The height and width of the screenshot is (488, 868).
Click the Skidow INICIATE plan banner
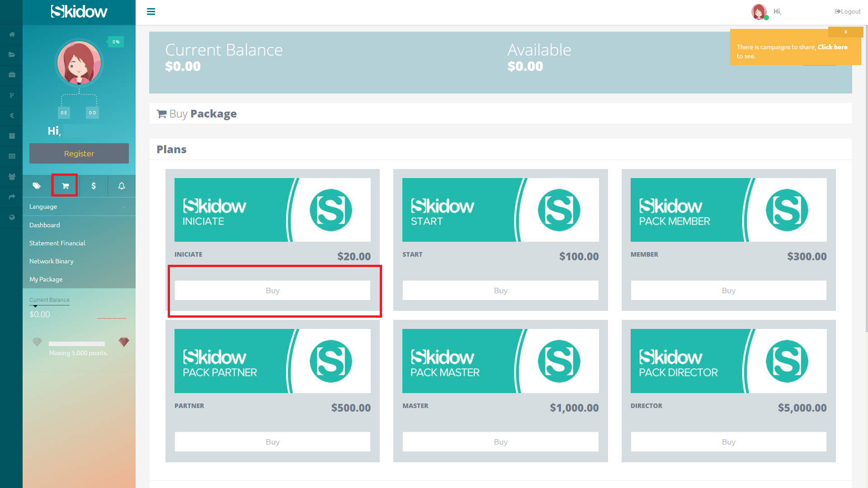click(x=273, y=210)
